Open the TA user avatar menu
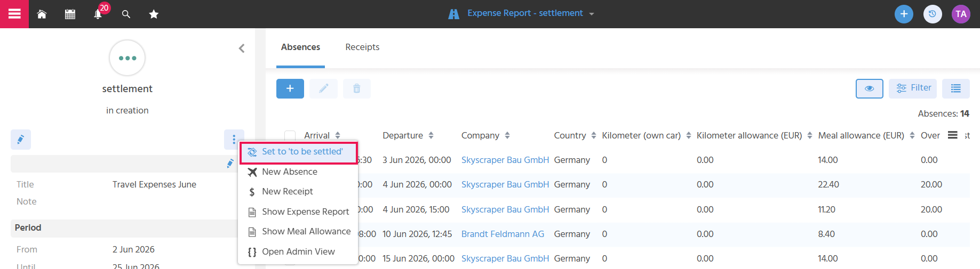 (x=961, y=14)
